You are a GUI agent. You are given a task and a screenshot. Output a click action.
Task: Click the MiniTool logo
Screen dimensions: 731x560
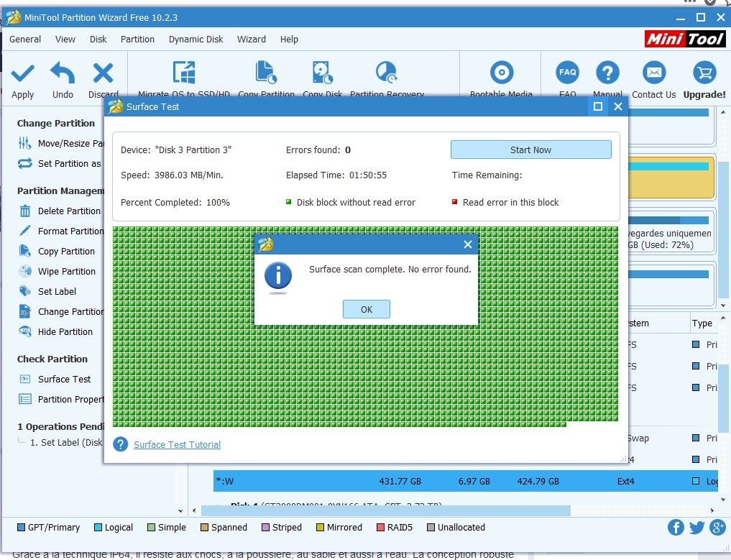[685, 39]
